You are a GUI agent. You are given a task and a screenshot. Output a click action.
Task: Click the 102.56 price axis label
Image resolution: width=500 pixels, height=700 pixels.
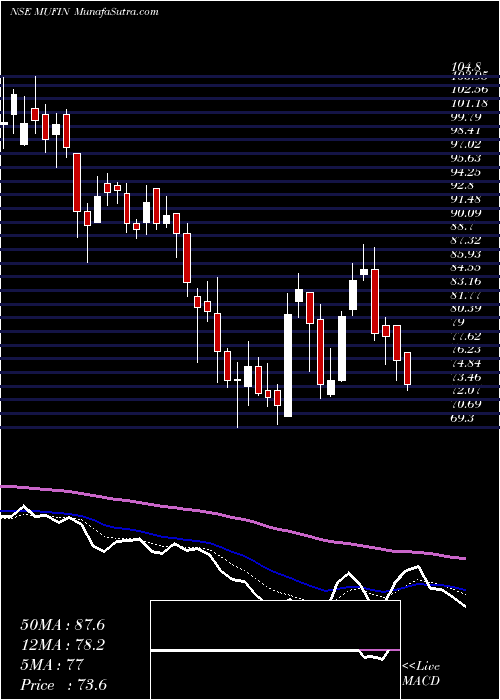(470, 89)
